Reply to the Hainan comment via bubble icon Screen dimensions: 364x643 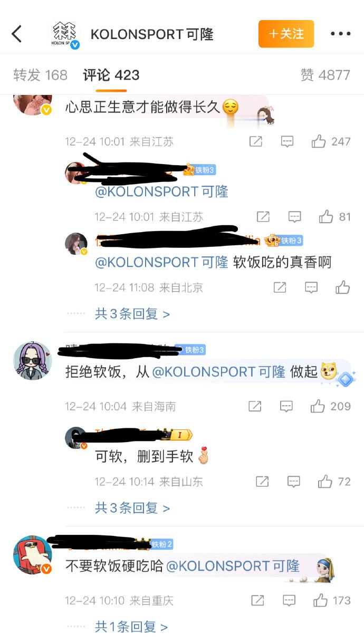click(x=286, y=406)
